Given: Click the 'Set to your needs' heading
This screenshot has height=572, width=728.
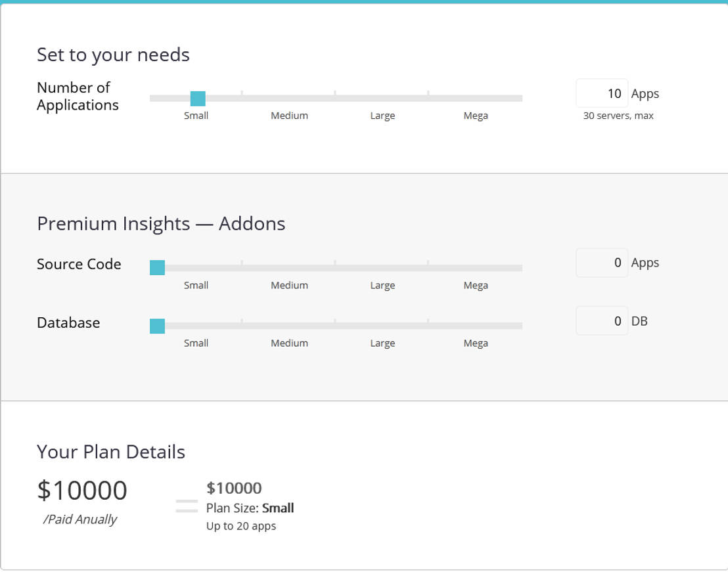Looking at the screenshot, I should pyautogui.click(x=113, y=55).
